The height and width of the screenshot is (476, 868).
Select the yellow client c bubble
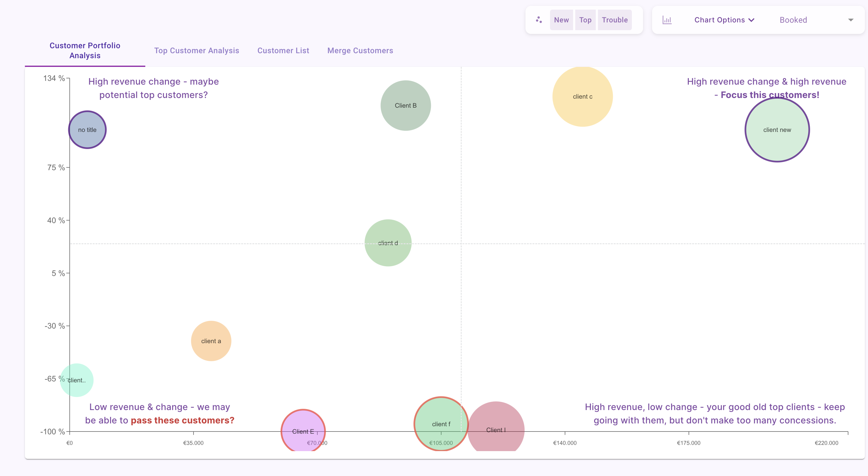(582, 97)
